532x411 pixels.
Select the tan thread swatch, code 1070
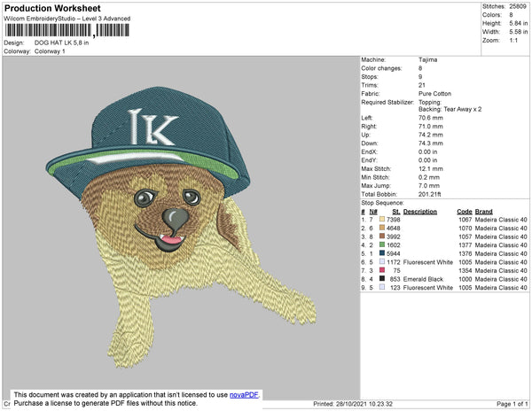click(x=381, y=229)
